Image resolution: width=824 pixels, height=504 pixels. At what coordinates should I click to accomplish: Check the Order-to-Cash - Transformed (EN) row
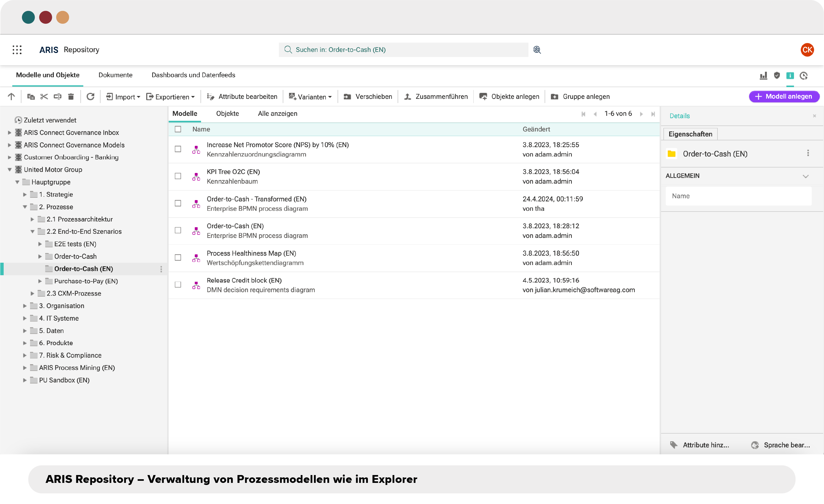pos(178,203)
